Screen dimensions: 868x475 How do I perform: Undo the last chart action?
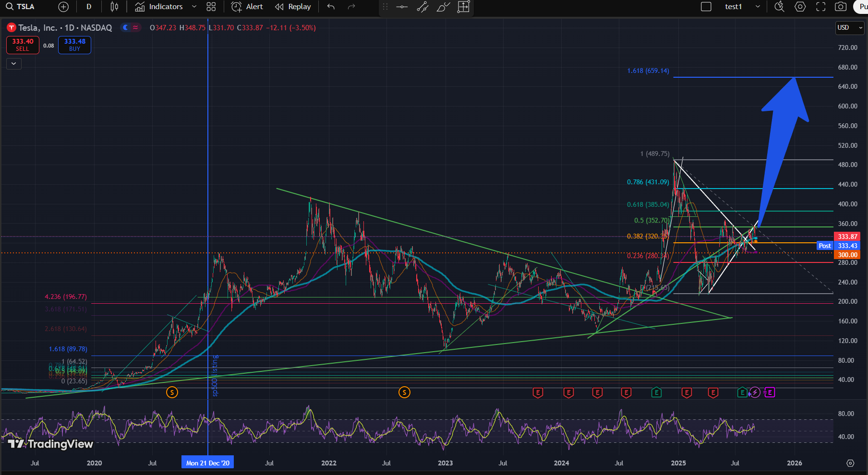click(331, 7)
